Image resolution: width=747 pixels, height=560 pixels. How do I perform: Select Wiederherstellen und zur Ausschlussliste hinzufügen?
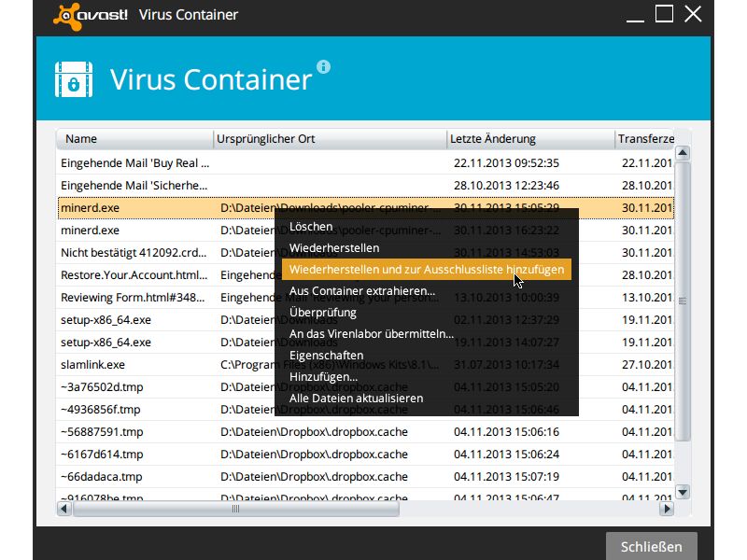click(x=427, y=270)
